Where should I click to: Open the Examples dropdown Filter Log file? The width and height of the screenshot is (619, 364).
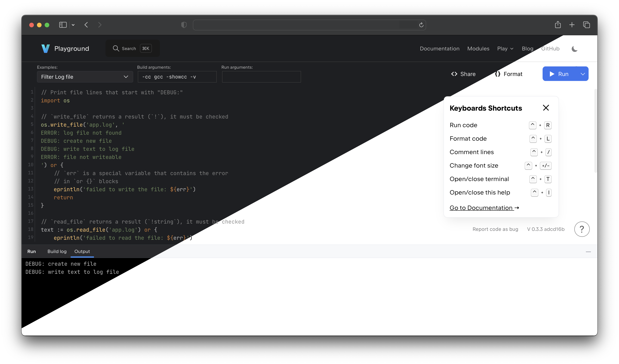(x=85, y=77)
